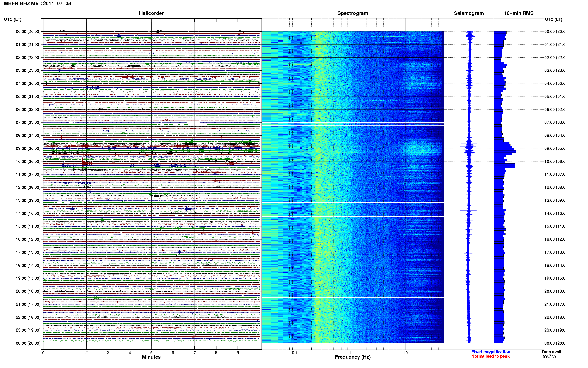Click left axis label '19:00 (15:00)'
Screen dimensions: 588x368
[x=28, y=278]
